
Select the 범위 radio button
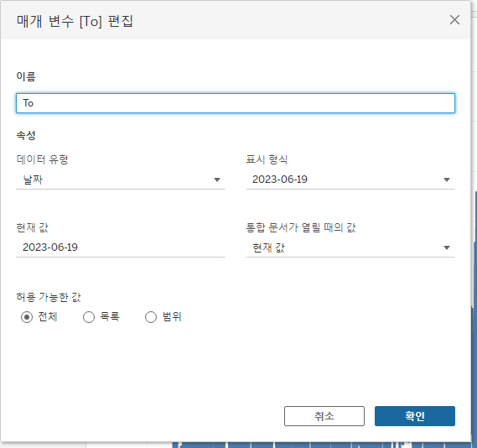tap(151, 317)
